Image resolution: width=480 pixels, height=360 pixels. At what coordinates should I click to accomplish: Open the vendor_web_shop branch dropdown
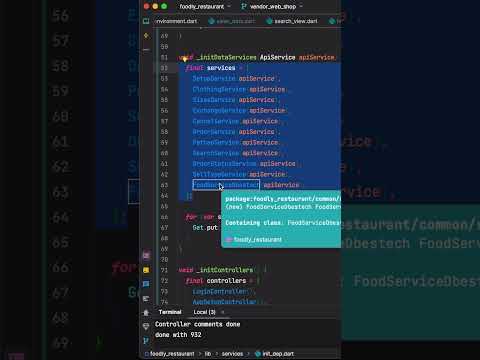coord(272,6)
